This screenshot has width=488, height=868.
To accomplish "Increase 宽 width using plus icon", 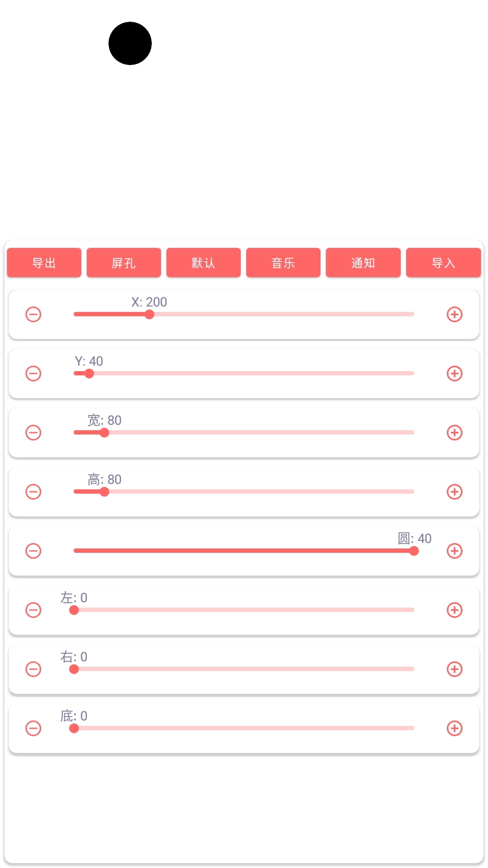I will [x=454, y=433].
